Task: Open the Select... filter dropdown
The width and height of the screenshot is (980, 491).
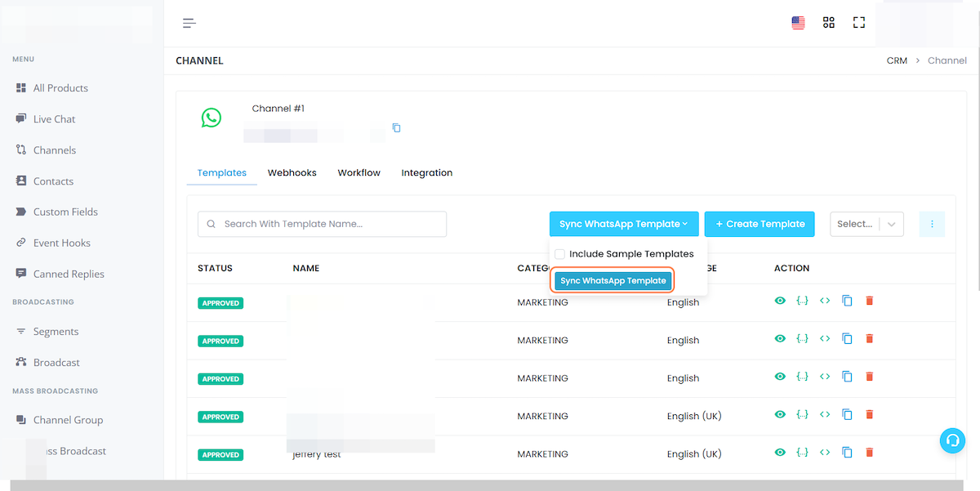Action: [866, 224]
